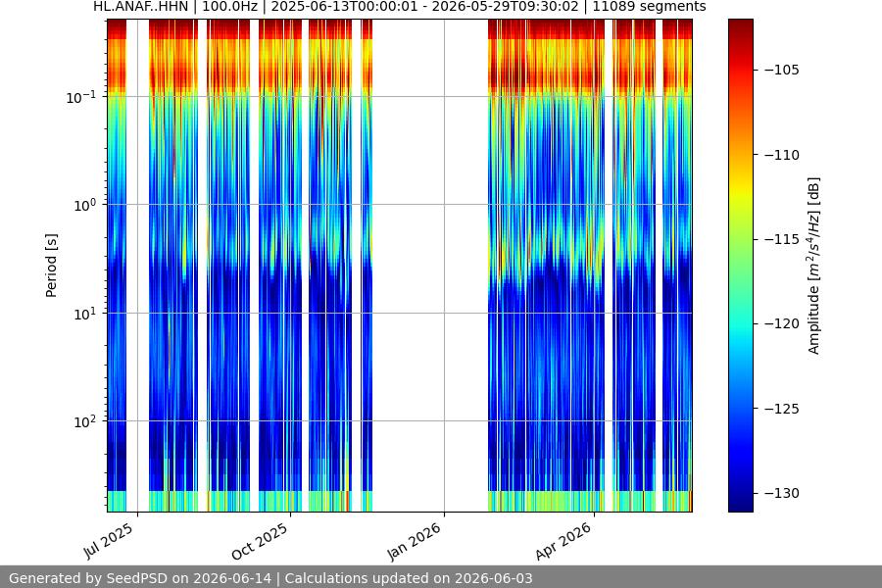Click the −120 colorbar tick label
The width and height of the screenshot is (882, 588).
782,323
